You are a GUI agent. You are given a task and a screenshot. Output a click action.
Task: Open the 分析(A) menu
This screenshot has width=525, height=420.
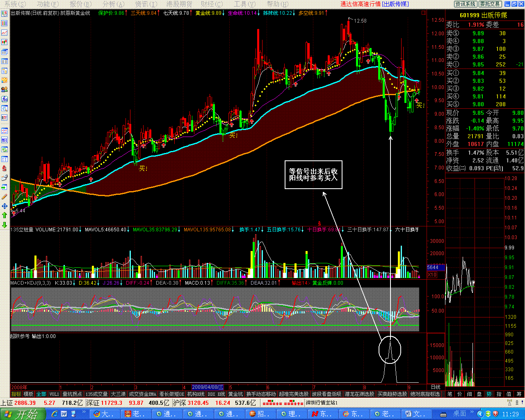click(114, 4)
